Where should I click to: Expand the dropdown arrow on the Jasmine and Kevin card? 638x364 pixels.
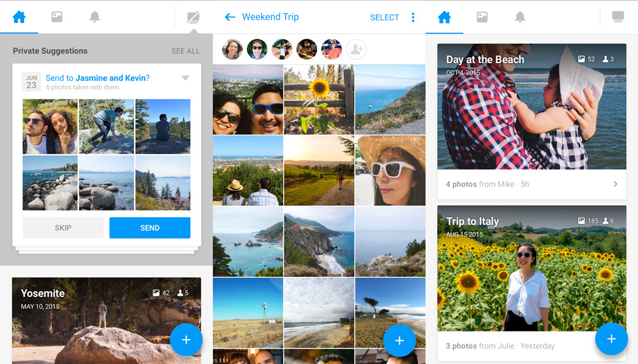click(186, 78)
